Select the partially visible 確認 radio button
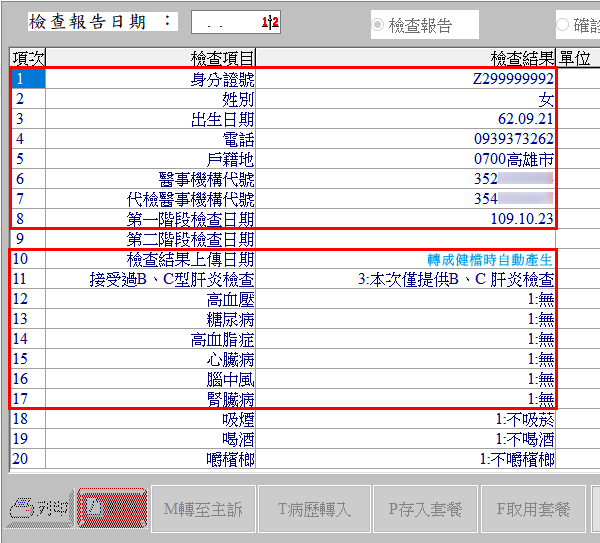Viewport: 600px width, 543px height. [563, 24]
